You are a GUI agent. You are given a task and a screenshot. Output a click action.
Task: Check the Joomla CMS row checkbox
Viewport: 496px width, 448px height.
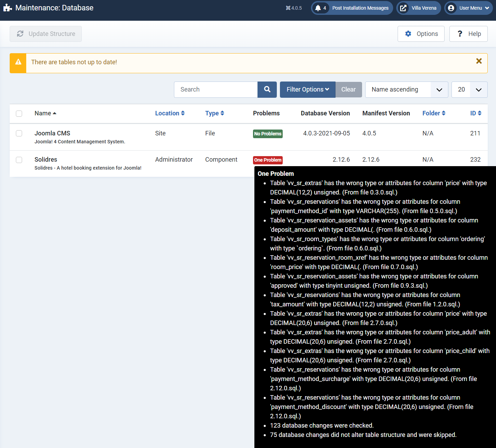tap(19, 133)
